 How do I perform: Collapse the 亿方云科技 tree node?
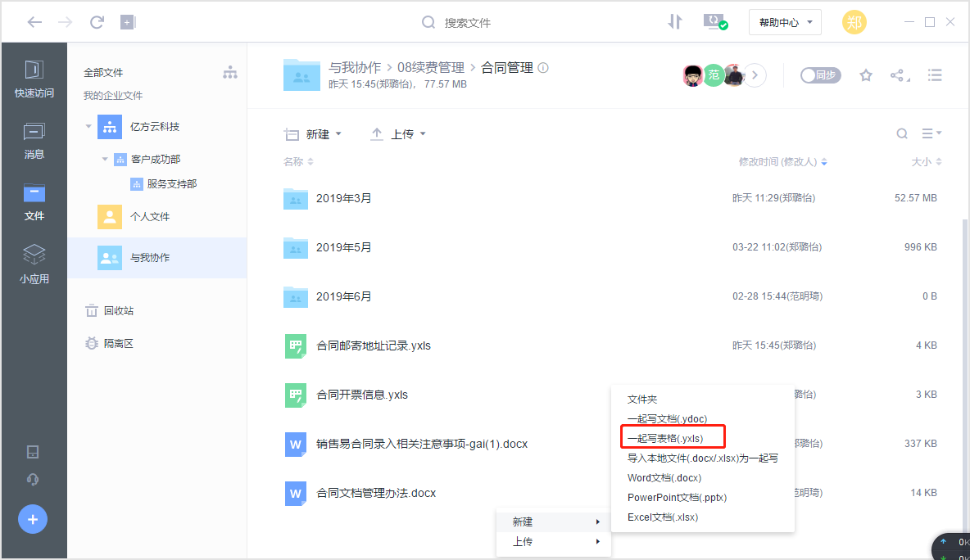88,126
